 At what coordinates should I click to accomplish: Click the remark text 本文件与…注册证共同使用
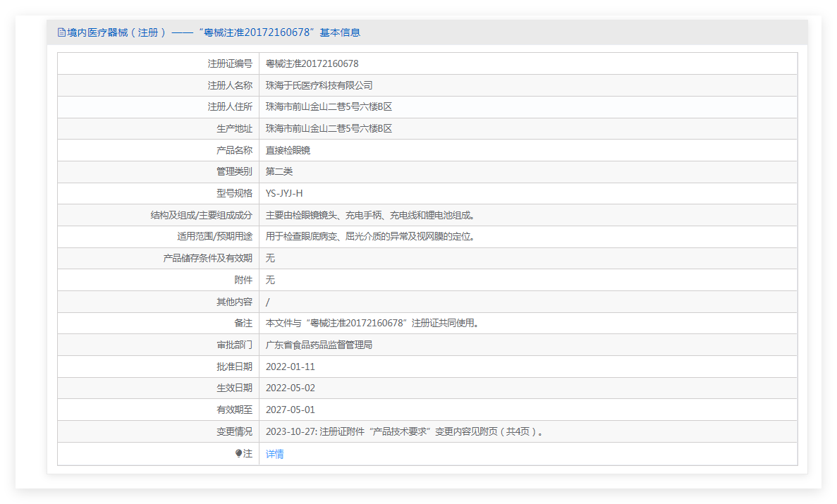[x=373, y=323]
